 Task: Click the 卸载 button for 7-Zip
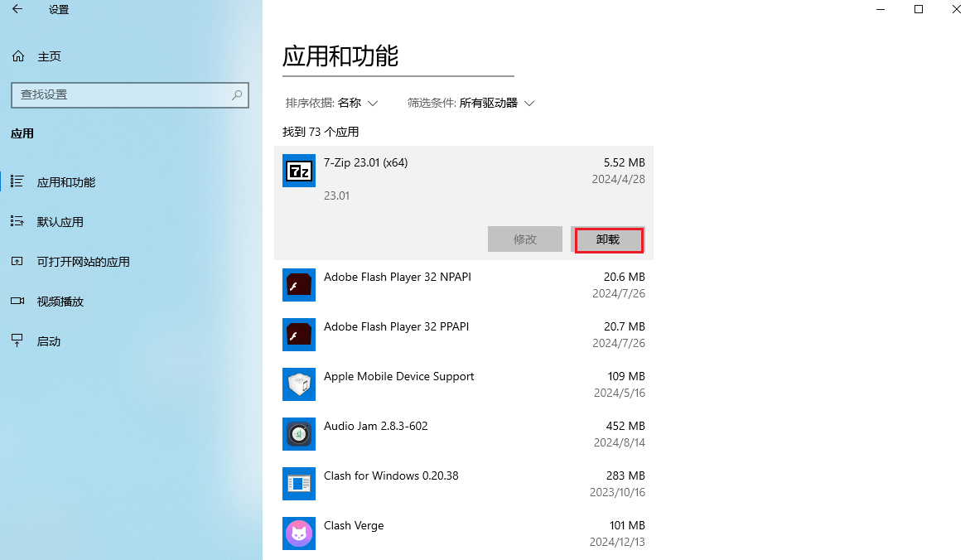pyautogui.click(x=608, y=239)
